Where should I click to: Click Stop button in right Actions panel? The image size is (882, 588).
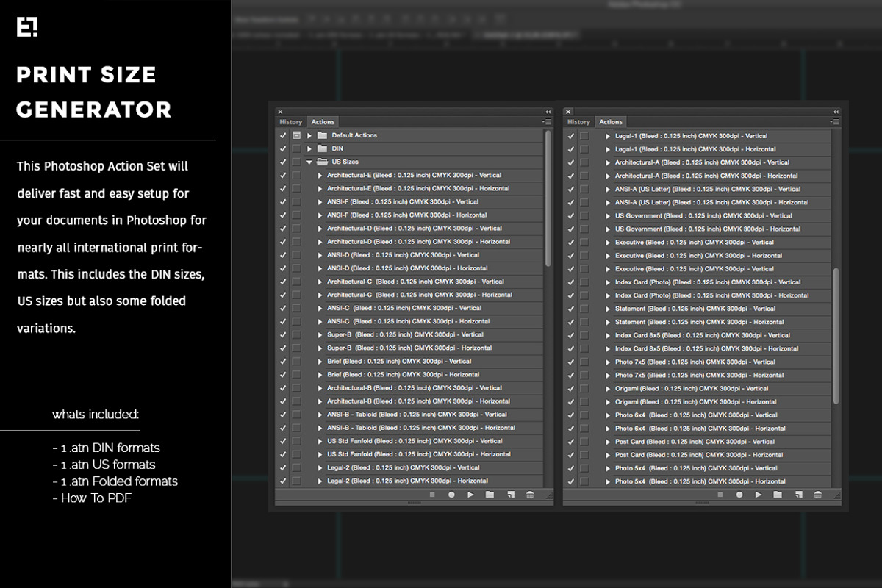click(x=720, y=495)
